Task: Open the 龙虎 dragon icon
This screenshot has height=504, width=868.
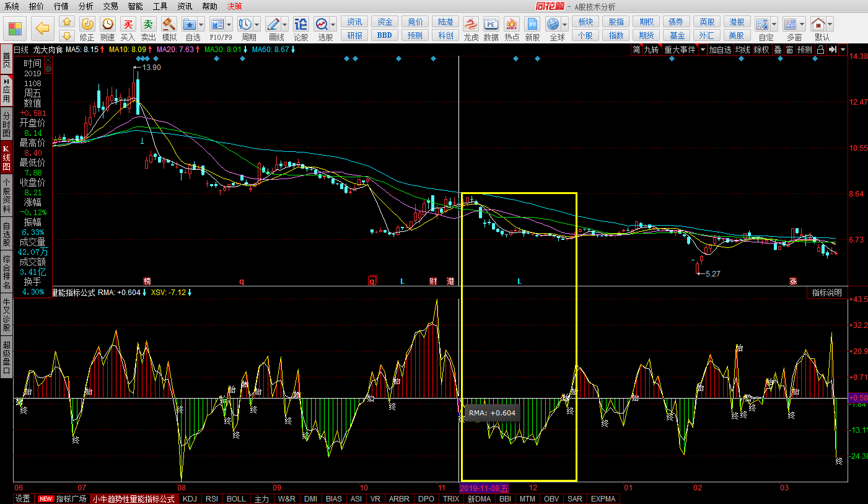Action: [x=471, y=24]
